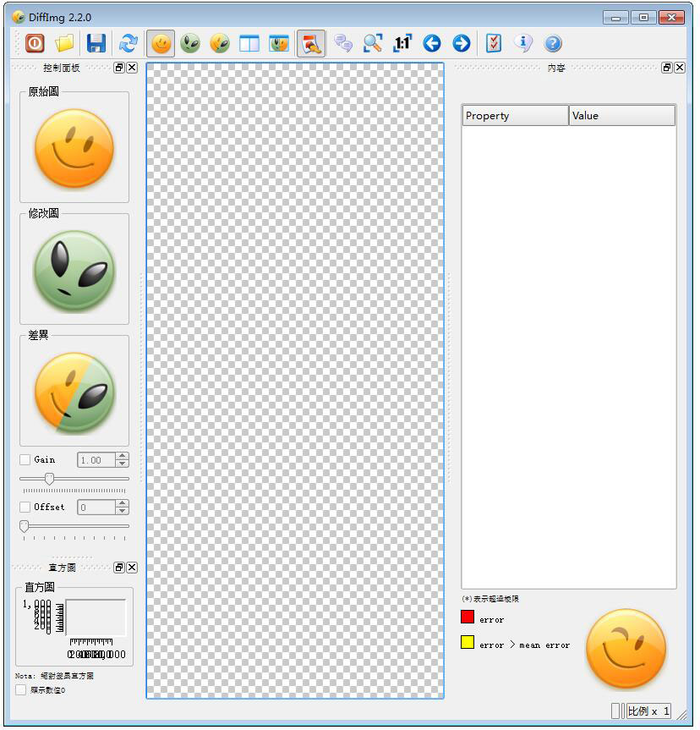Toggle checkbox below histogram note
This screenshot has height=730, width=700.
(x=20, y=689)
